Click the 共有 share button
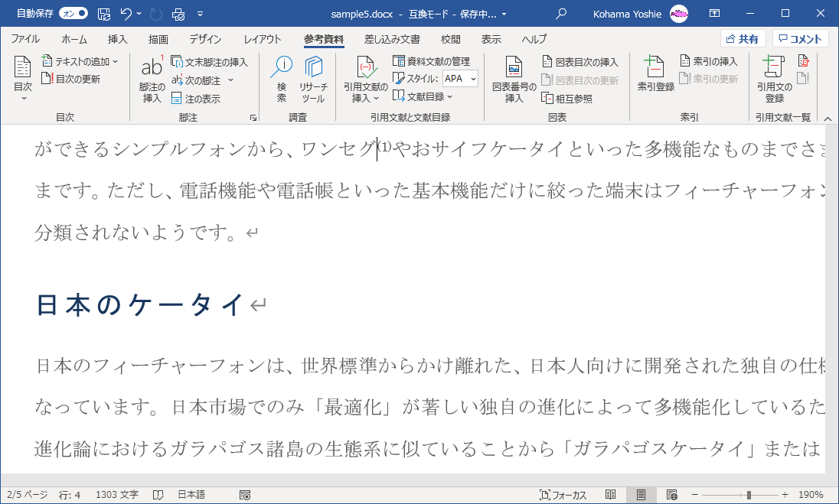The image size is (839, 504). pyautogui.click(x=743, y=38)
